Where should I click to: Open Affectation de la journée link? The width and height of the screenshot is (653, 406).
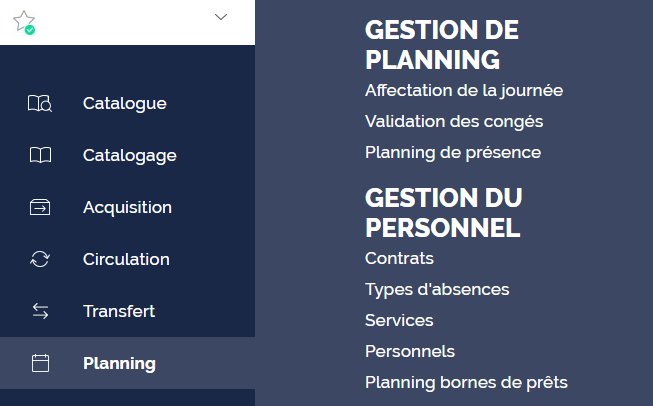464,91
